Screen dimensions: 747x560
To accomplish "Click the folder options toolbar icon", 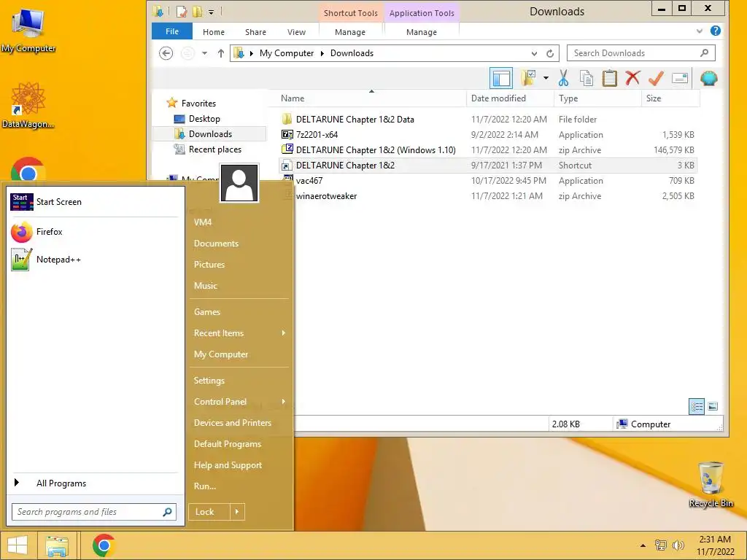I will 528,78.
